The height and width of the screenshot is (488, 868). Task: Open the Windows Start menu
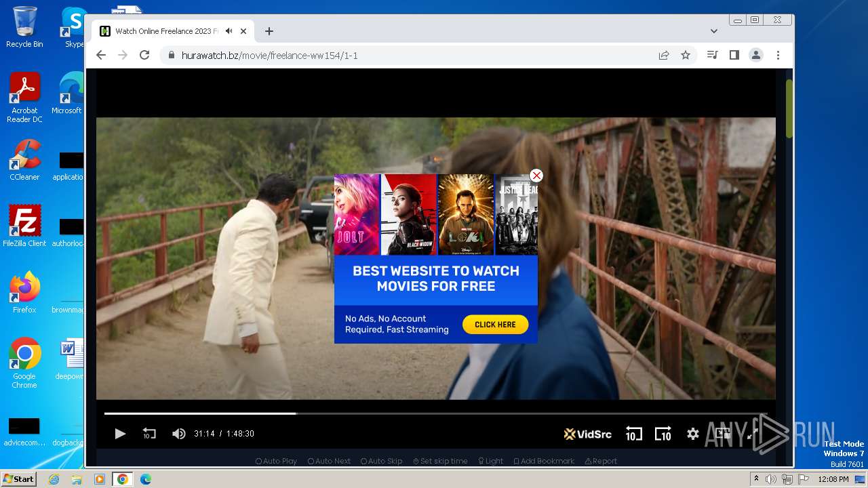pos(18,479)
